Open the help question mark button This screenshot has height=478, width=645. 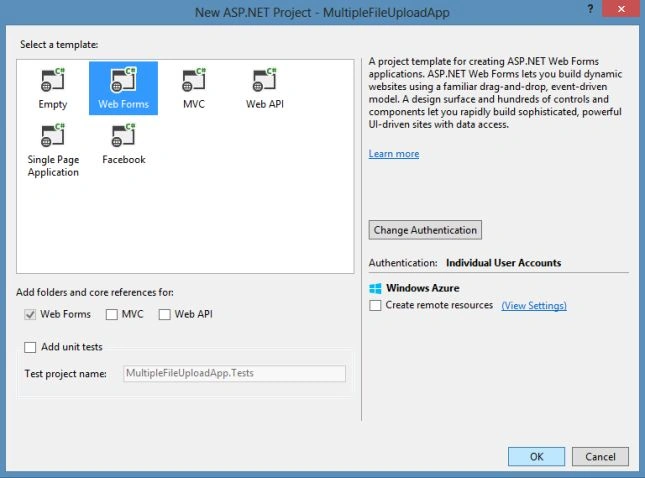tap(590, 9)
